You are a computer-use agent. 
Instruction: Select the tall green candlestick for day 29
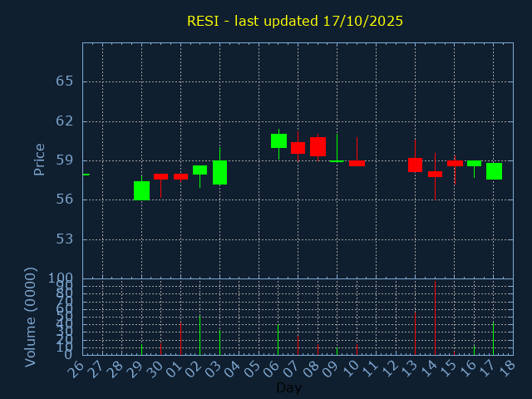pos(141,190)
